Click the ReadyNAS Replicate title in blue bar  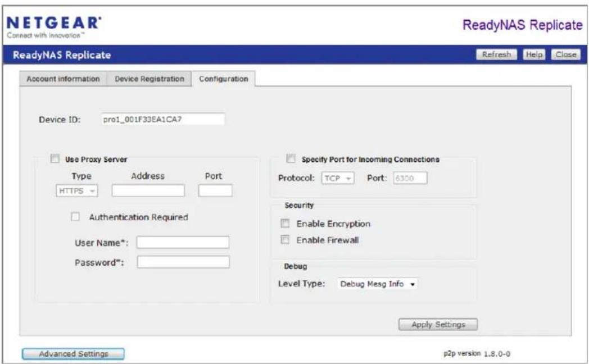pyautogui.click(x=62, y=55)
